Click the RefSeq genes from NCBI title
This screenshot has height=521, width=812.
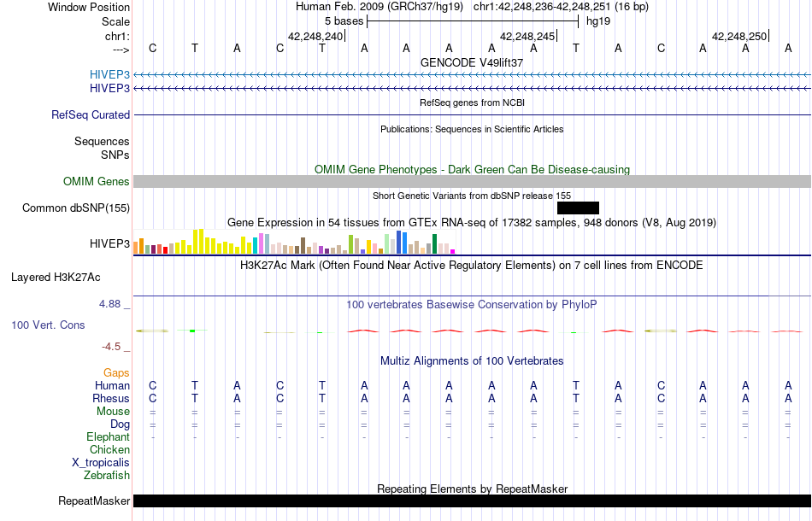(473, 102)
